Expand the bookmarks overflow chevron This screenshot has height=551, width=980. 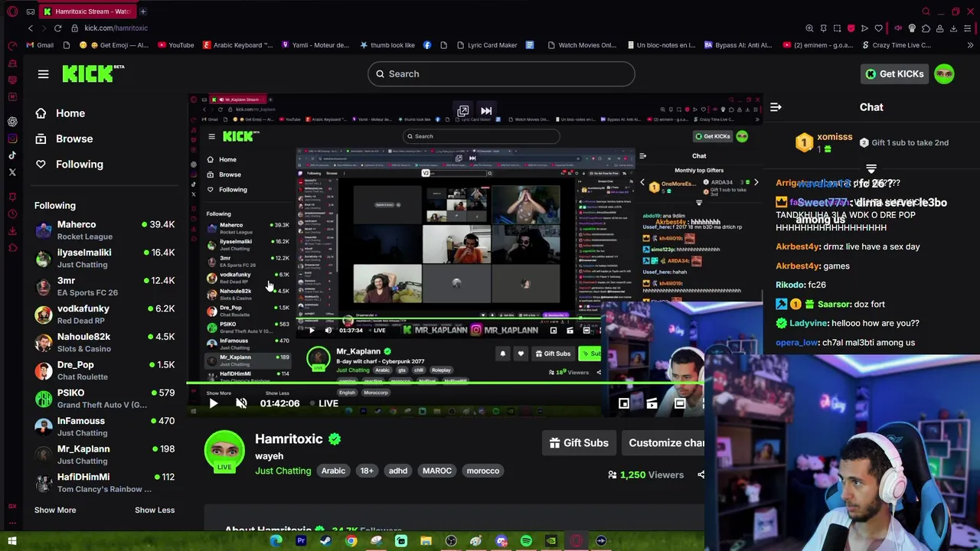970,45
